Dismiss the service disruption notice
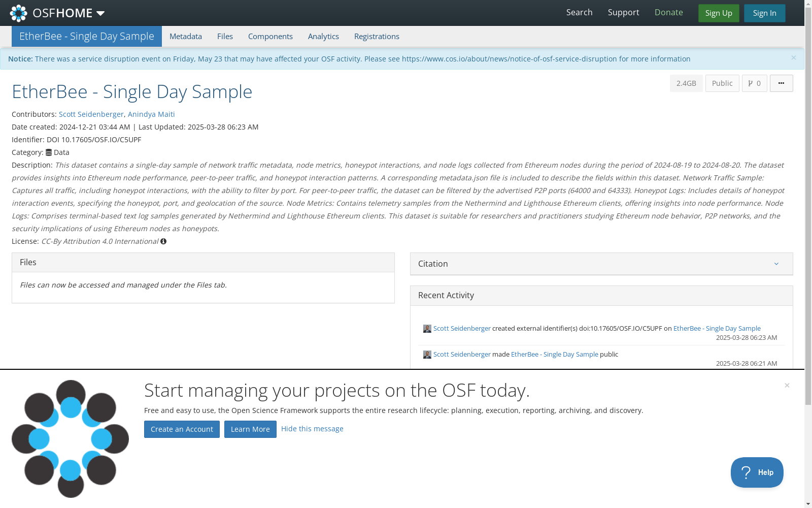Viewport: 812px width, 508px height. 794,58
